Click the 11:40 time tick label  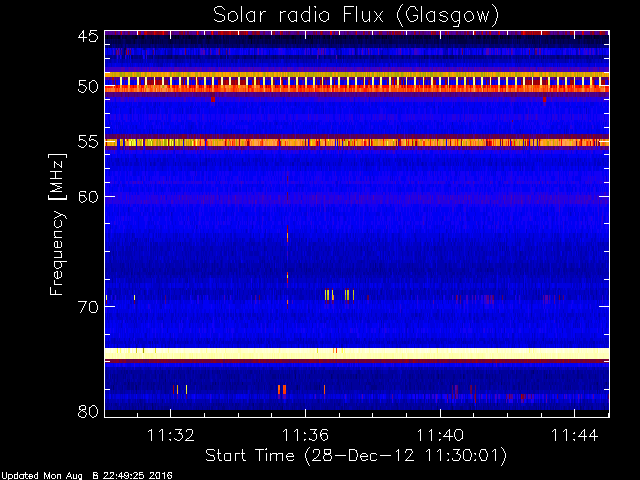click(x=440, y=435)
